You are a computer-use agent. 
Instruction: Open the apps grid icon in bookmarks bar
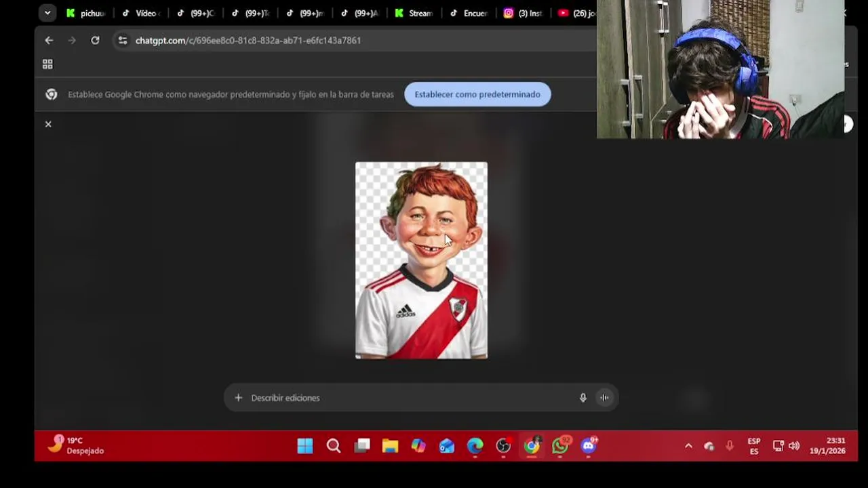coord(47,64)
